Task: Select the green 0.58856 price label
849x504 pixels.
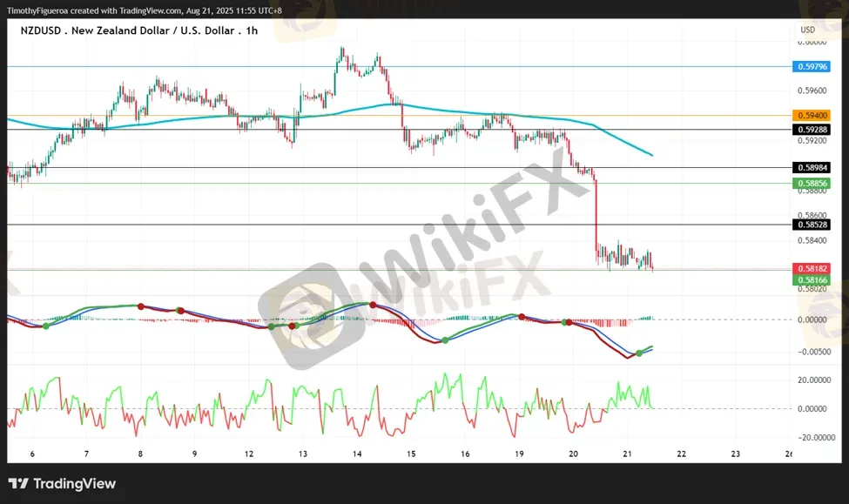Action: [812, 184]
